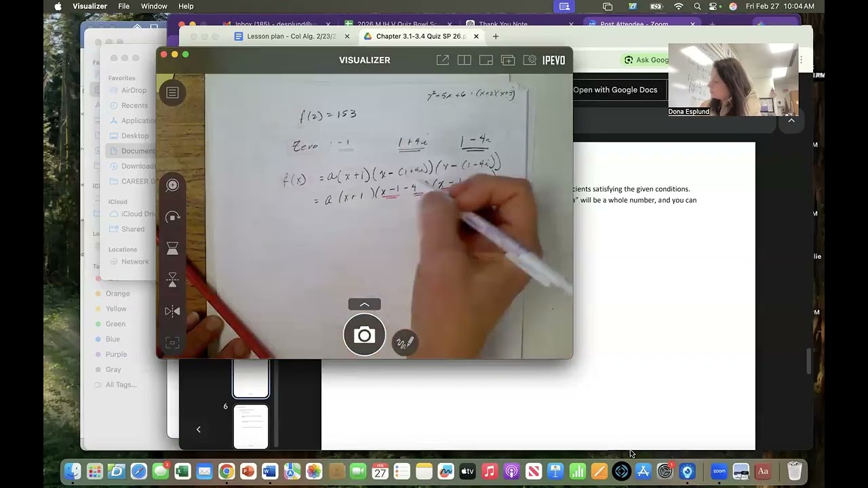
Task: Click the Ask Google Lens button
Action: pos(646,60)
